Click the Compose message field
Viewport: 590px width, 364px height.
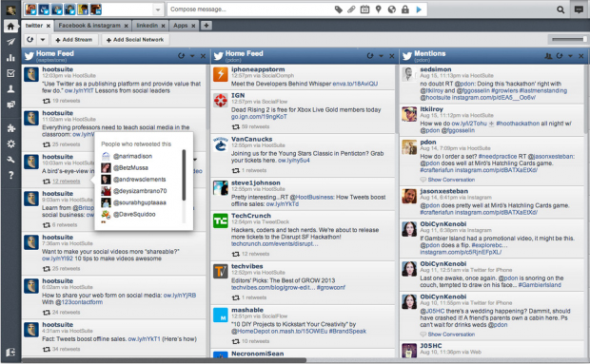[250, 10]
